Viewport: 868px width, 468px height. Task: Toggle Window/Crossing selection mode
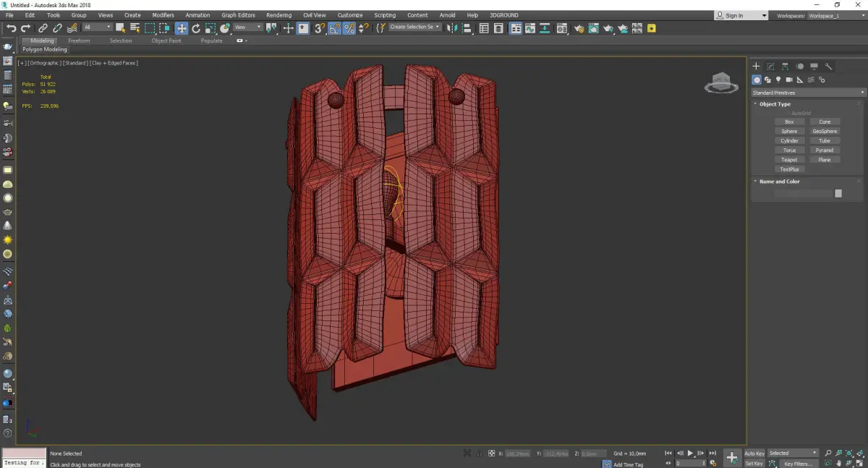[164, 28]
